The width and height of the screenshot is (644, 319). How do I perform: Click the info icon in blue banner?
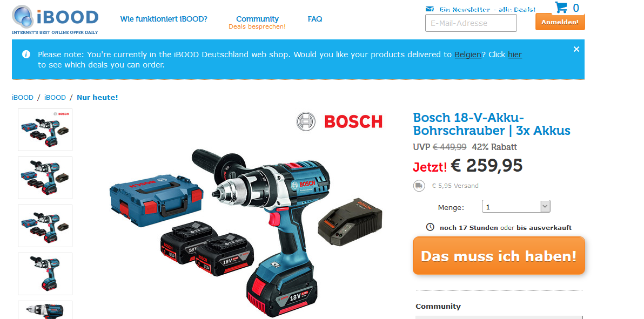26,54
